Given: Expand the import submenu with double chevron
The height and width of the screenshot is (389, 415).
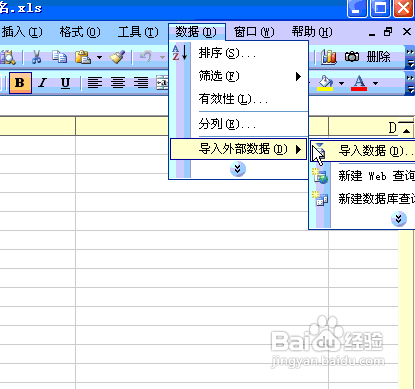Looking at the screenshot, I should (399, 219).
